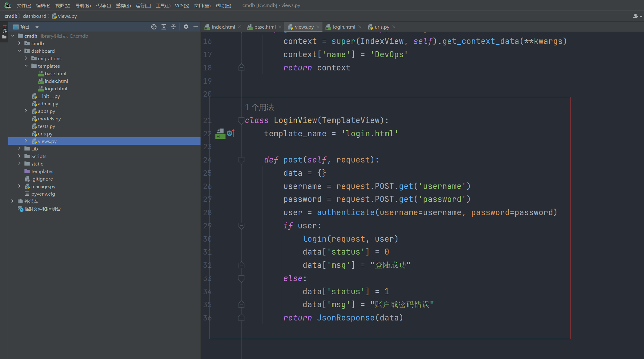Viewport: 644px width, 359px height.
Task: Hide the project panel with minimize icon
Action: pos(196,27)
